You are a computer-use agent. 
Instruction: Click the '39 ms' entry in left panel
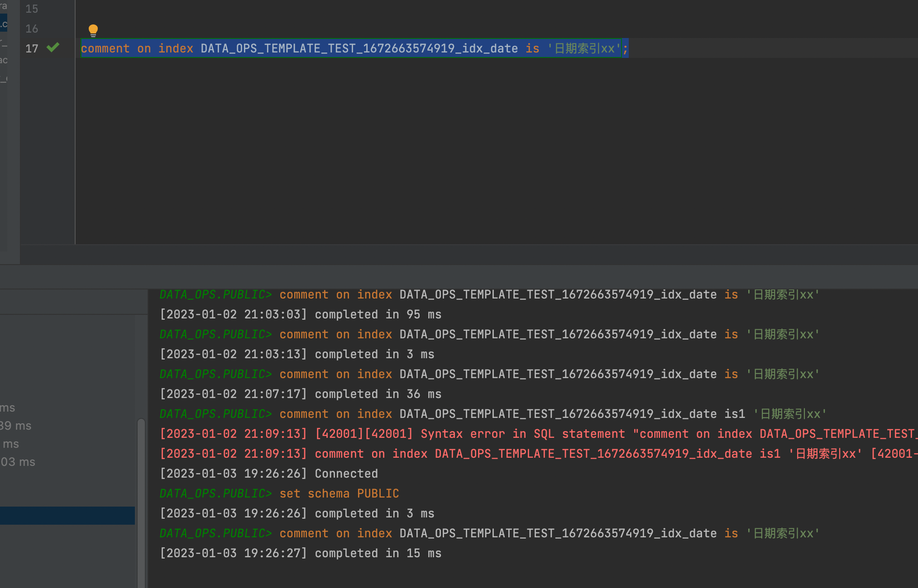coord(16,426)
